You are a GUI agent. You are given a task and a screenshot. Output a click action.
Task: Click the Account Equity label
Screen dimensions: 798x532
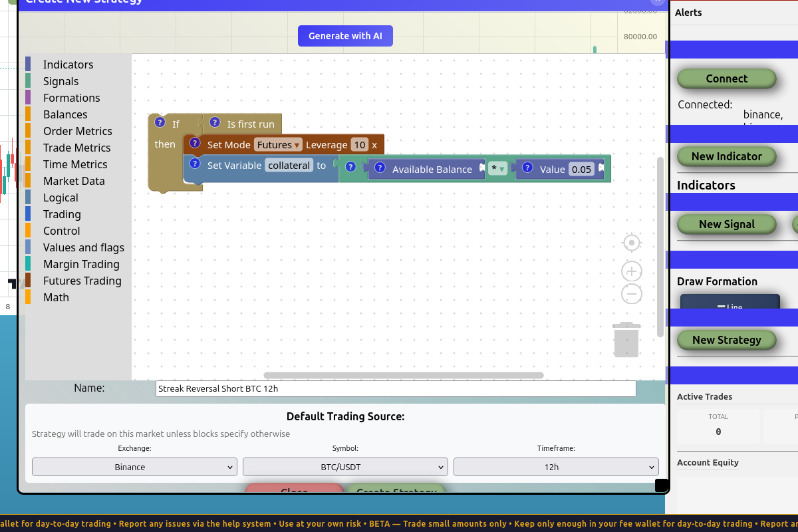[x=708, y=462]
